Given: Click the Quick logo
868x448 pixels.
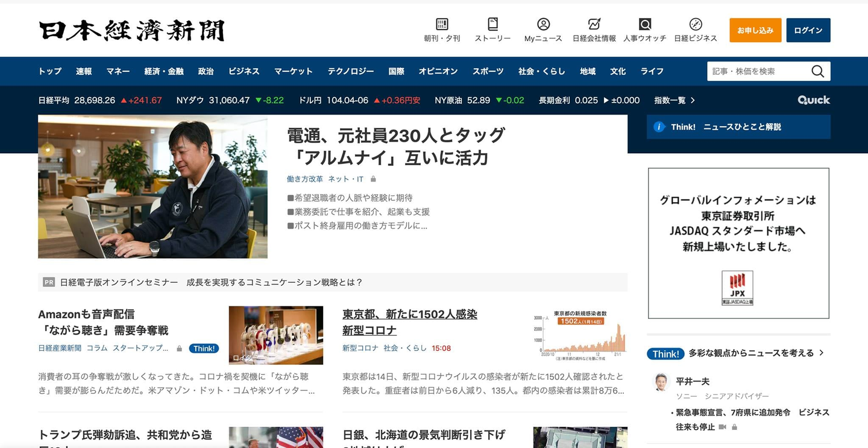Looking at the screenshot, I should (x=814, y=100).
